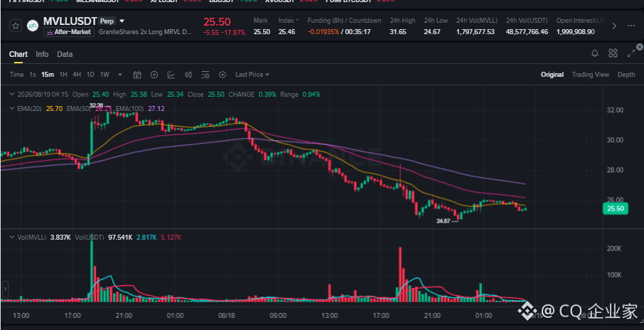This screenshot has height=330, width=644.
Task: Click the 24h High value 31.65
Action: point(398,31)
